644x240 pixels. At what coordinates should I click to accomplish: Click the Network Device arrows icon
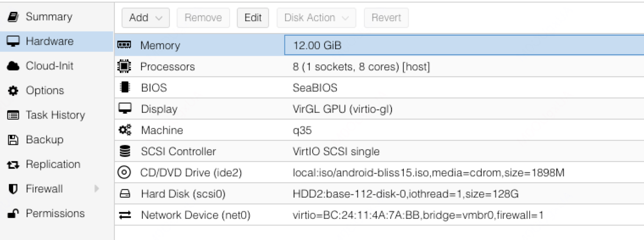125,215
